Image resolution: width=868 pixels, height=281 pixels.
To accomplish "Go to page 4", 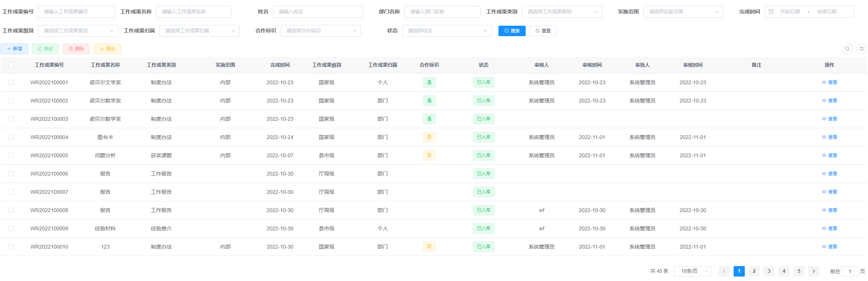I will coord(784,271).
